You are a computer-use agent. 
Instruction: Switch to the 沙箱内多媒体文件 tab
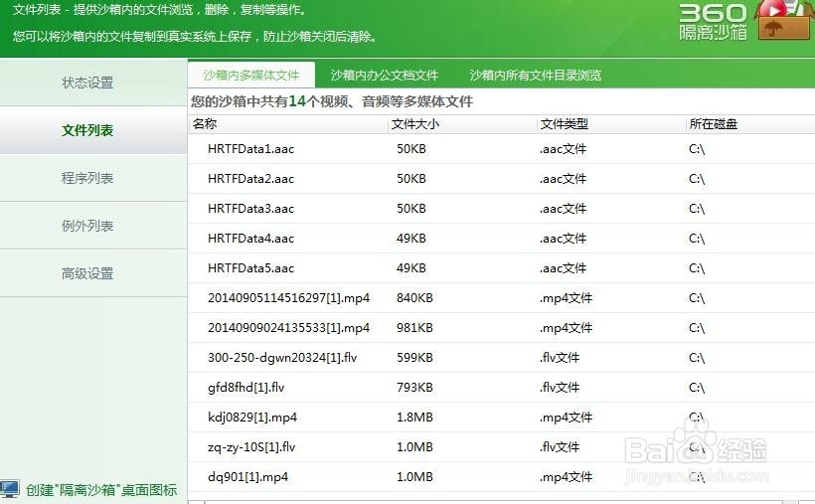point(251,75)
